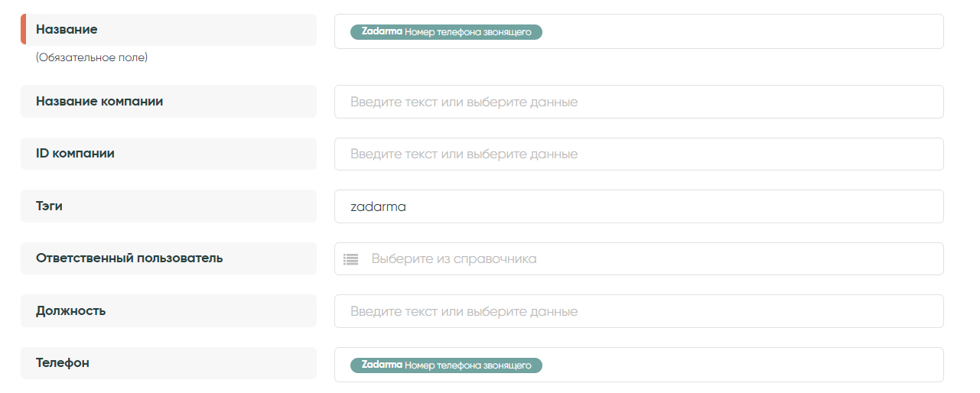Click into the ID компании text field
980x393 pixels.
click(x=639, y=154)
